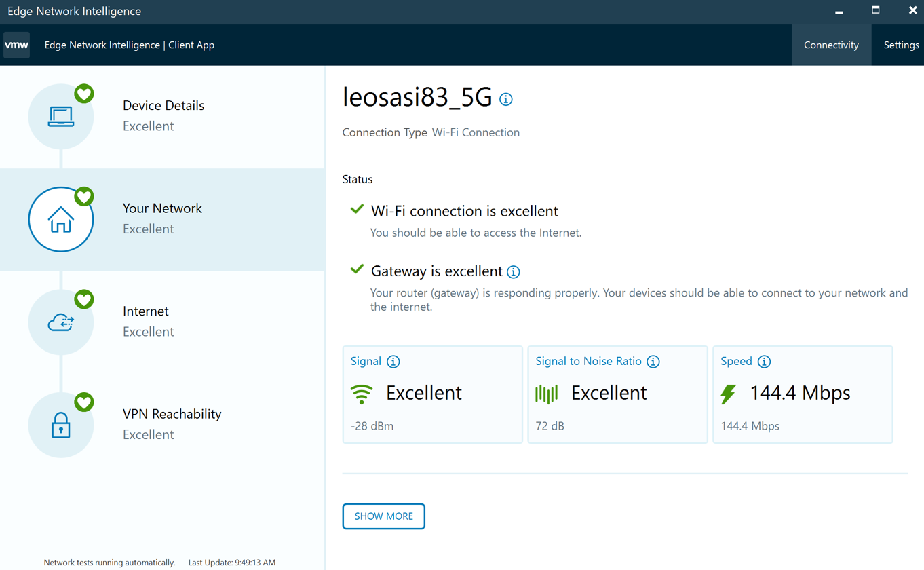The image size is (924, 570).
Task: Click the Wi-Fi Connection type text
Action: [x=476, y=132]
